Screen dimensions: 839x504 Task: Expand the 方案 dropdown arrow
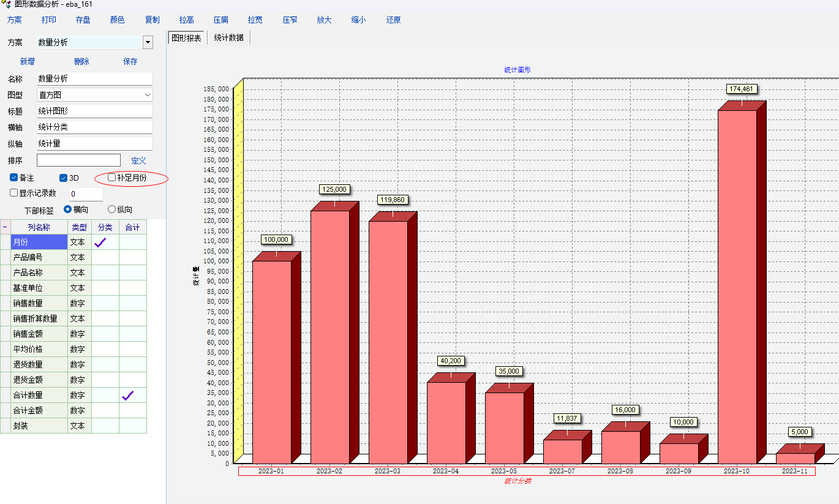[148, 42]
